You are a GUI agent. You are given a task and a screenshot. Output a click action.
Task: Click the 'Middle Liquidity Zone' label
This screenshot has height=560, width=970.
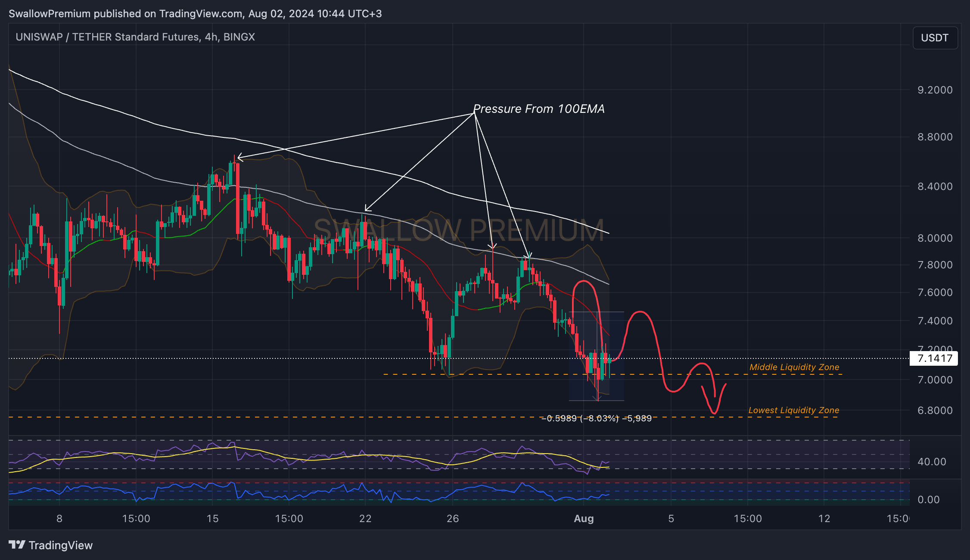(x=794, y=367)
